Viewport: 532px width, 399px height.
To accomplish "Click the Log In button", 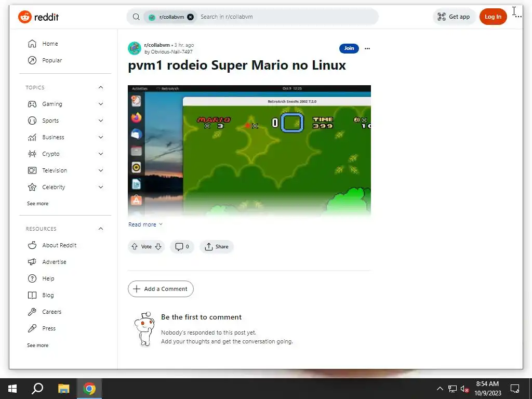I will (493, 17).
